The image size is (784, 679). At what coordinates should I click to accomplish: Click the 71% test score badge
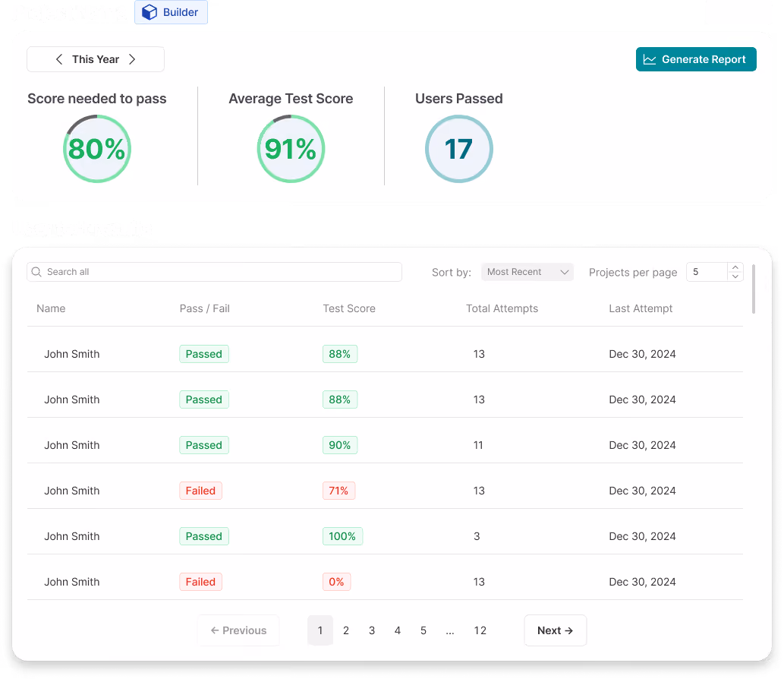pos(339,491)
